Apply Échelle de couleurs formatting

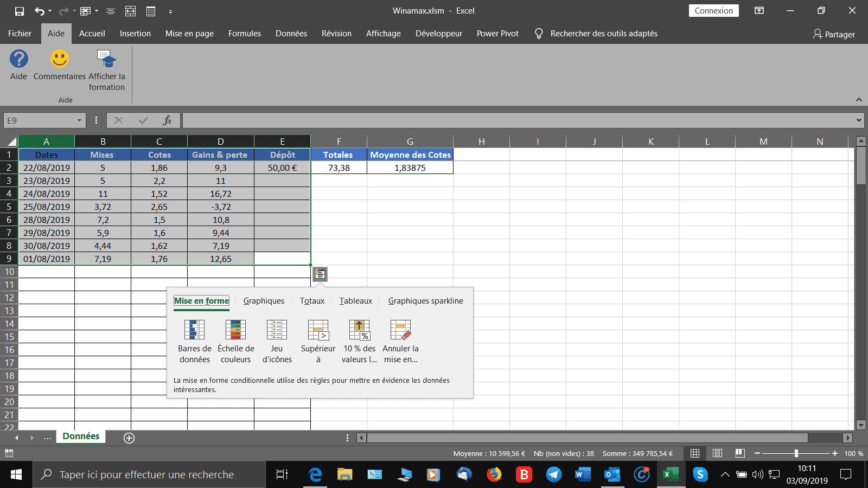pos(235,330)
